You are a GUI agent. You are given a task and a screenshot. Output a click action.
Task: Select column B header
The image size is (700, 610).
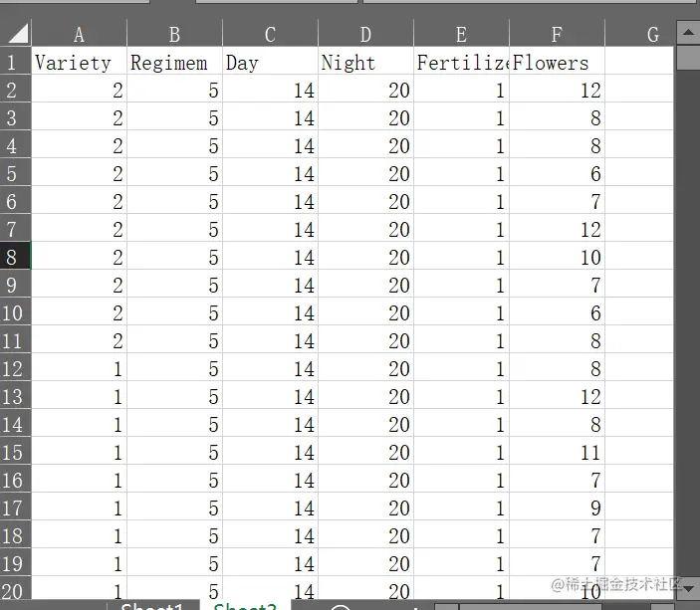point(174,34)
